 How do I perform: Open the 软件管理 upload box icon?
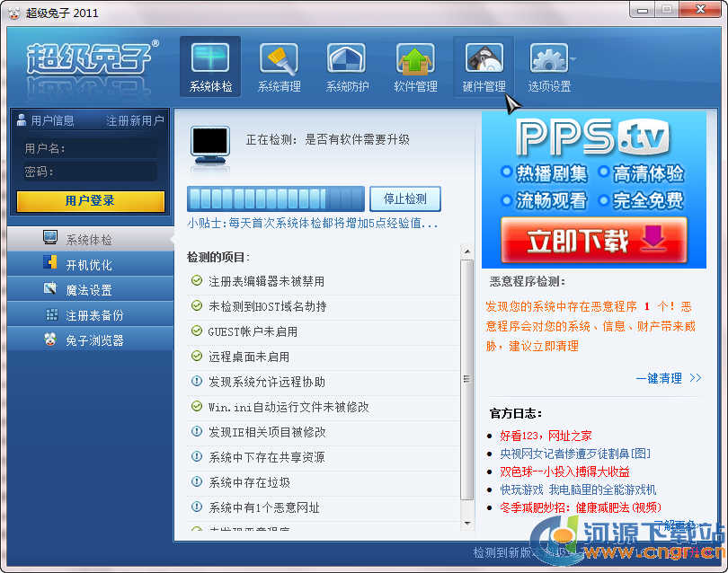(415, 66)
